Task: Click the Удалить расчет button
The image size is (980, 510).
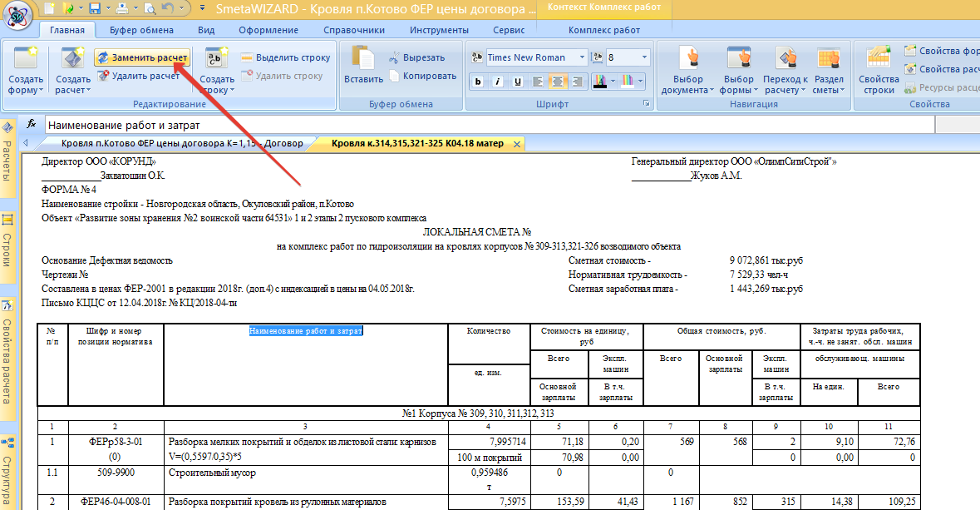Action: click(x=139, y=76)
